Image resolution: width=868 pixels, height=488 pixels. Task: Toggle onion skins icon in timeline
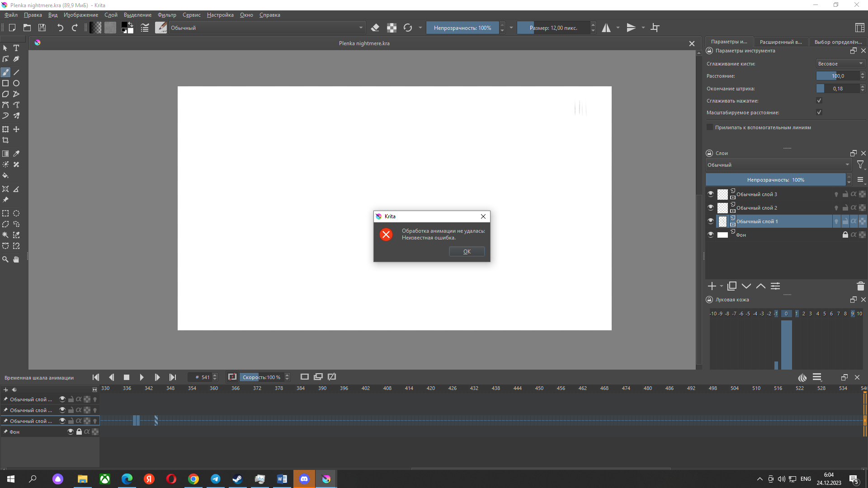pyautogui.click(x=802, y=377)
